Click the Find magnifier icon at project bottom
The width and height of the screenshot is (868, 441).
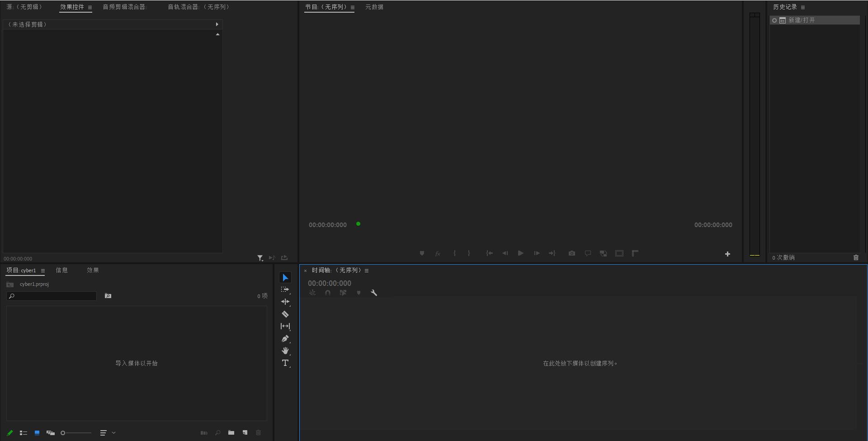pos(218,433)
